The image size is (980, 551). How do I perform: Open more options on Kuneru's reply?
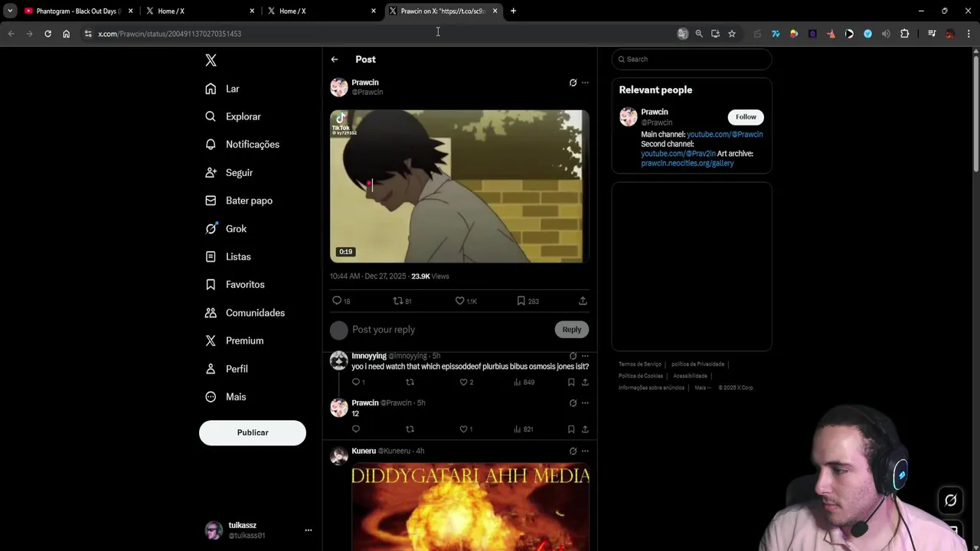585,451
